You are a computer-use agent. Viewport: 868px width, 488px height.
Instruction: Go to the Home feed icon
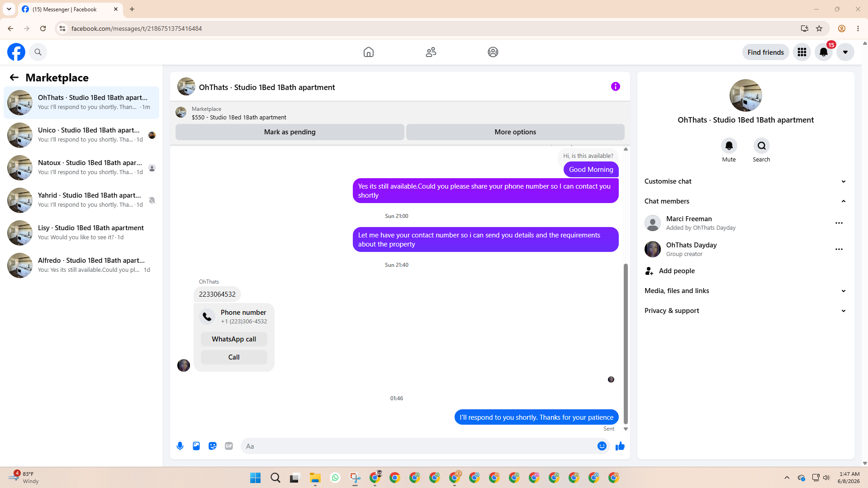(x=369, y=52)
